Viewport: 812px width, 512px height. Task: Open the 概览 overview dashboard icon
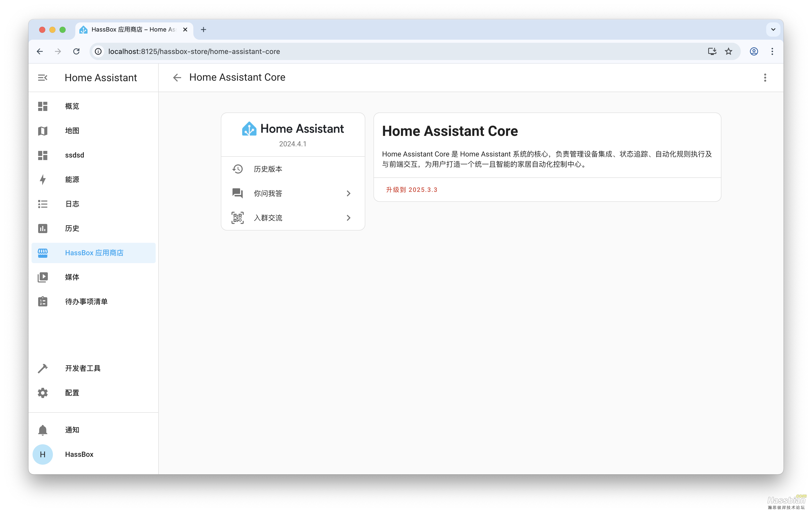point(42,106)
